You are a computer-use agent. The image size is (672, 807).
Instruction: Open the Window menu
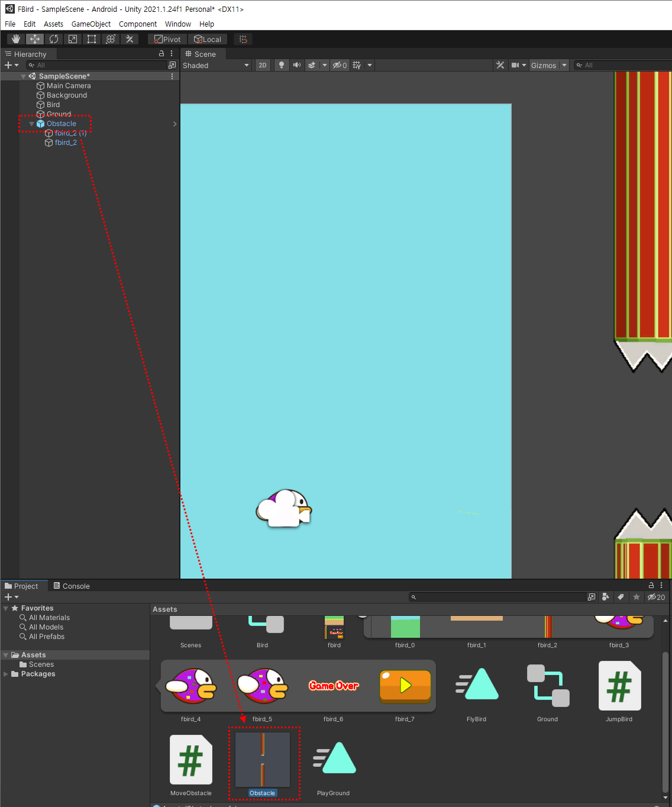coord(178,24)
